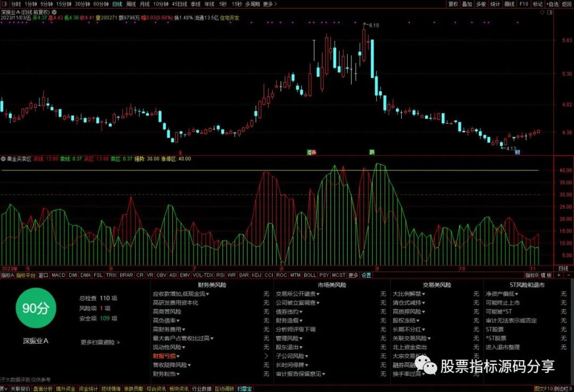Open F10 company info
The image size is (574, 392).
(524, 4)
